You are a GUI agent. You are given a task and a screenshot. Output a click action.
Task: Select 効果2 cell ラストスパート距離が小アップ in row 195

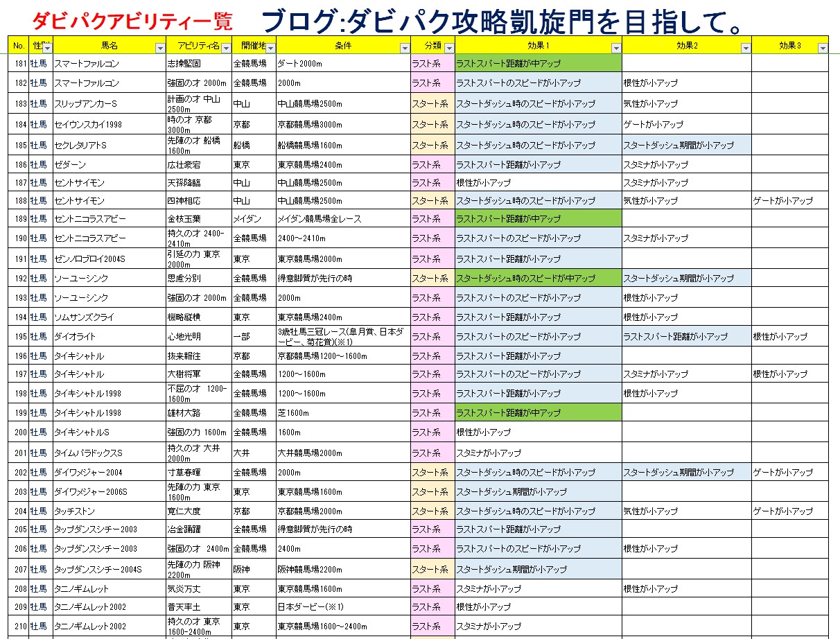pyautogui.click(x=686, y=337)
